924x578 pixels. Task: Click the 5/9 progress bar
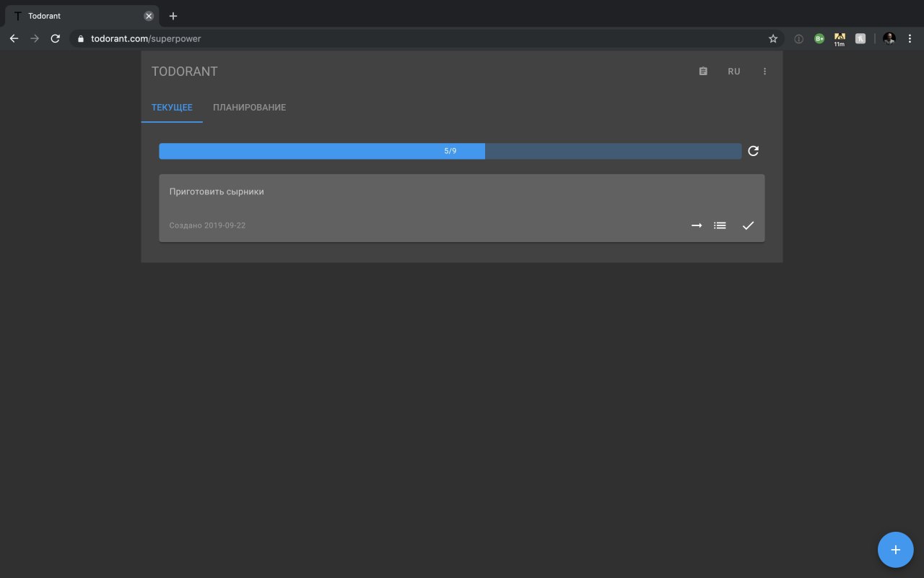tap(450, 151)
